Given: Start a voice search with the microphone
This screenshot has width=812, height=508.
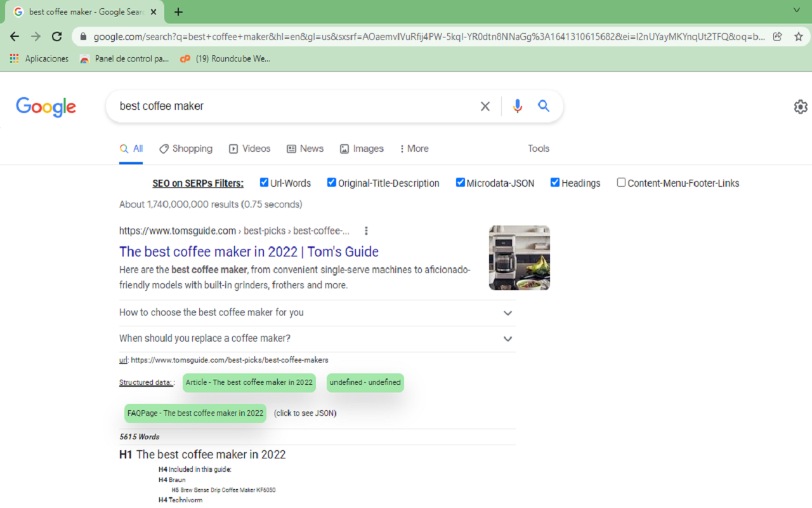Looking at the screenshot, I should [518, 106].
